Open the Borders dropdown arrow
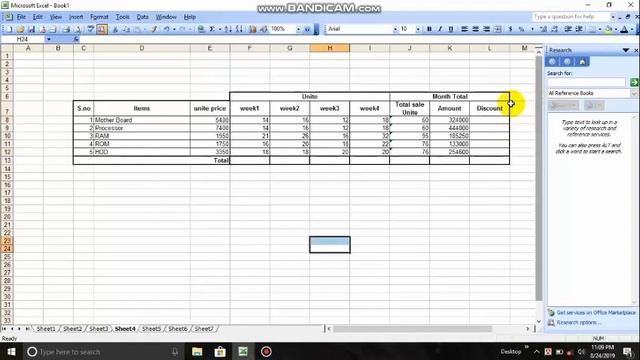The width and height of the screenshot is (640, 360). coord(600,29)
